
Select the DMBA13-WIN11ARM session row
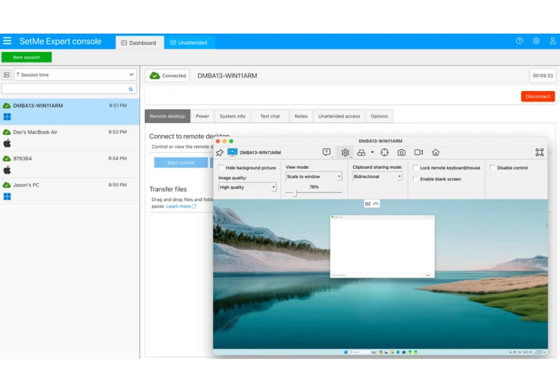point(69,111)
